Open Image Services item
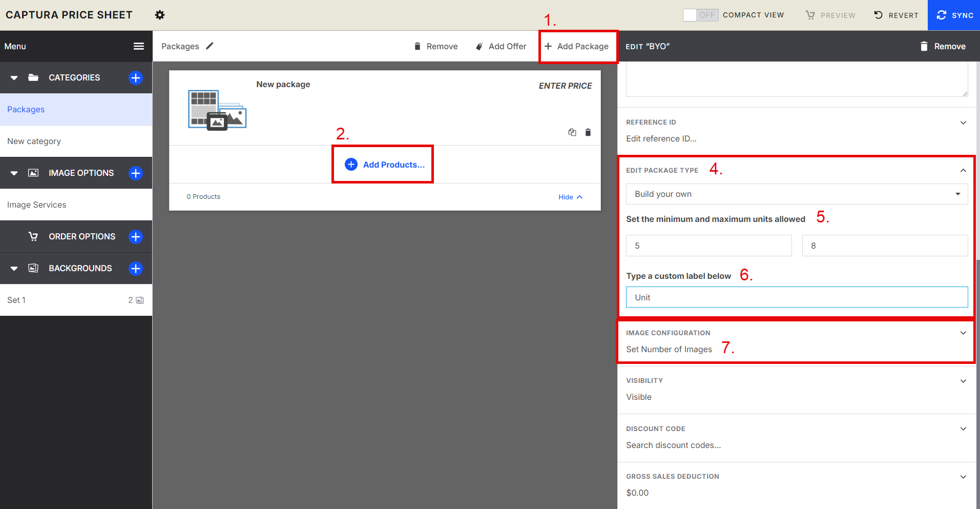The height and width of the screenshot is (509, 980). point(76,205)
